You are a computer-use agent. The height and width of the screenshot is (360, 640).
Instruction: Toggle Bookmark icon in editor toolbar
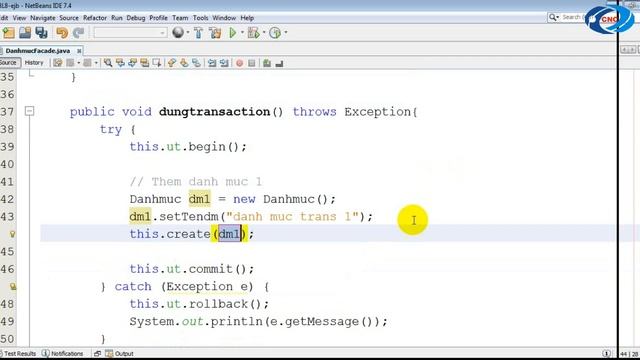pyautogui.click(x=196, y=63)
